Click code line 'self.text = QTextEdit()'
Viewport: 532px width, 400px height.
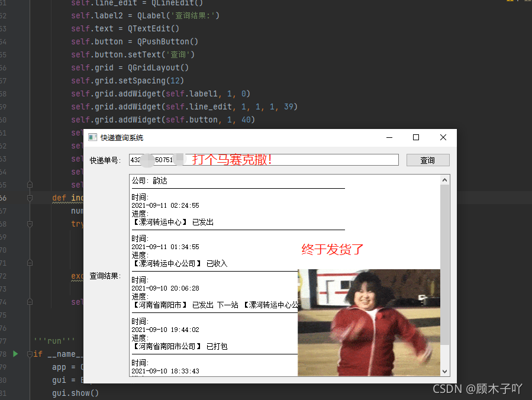click(125, 28)
